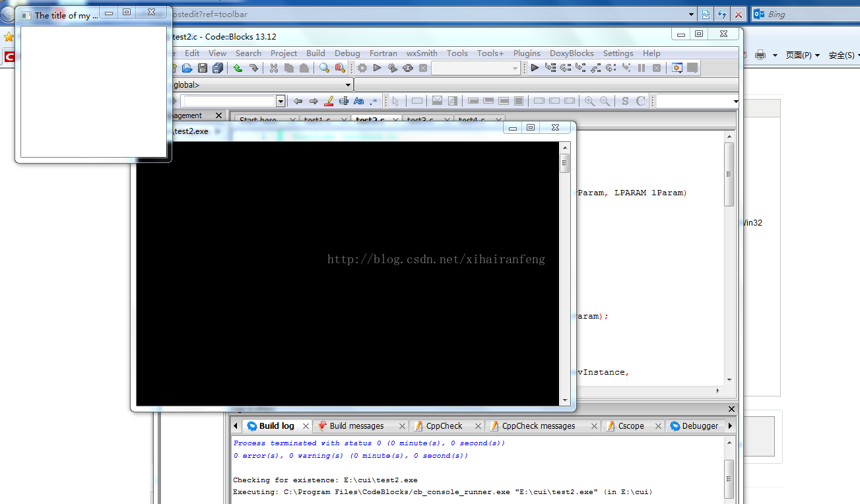Click the Build and run icon

pyautogui.click(x=393, y=68)
